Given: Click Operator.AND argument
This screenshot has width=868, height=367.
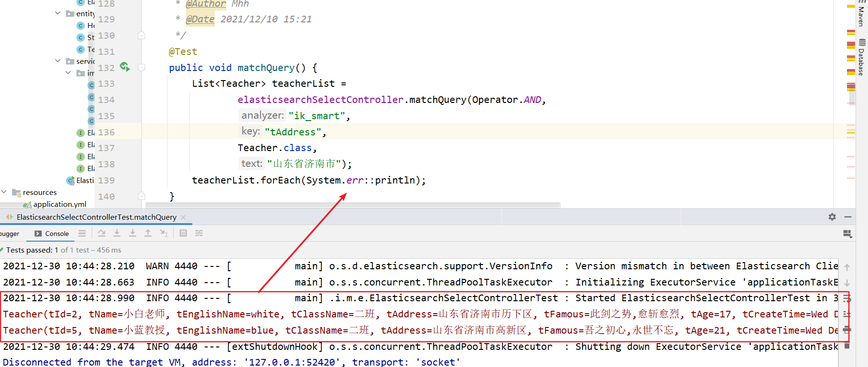Looking at the screenshot, I should coord(507,100).
